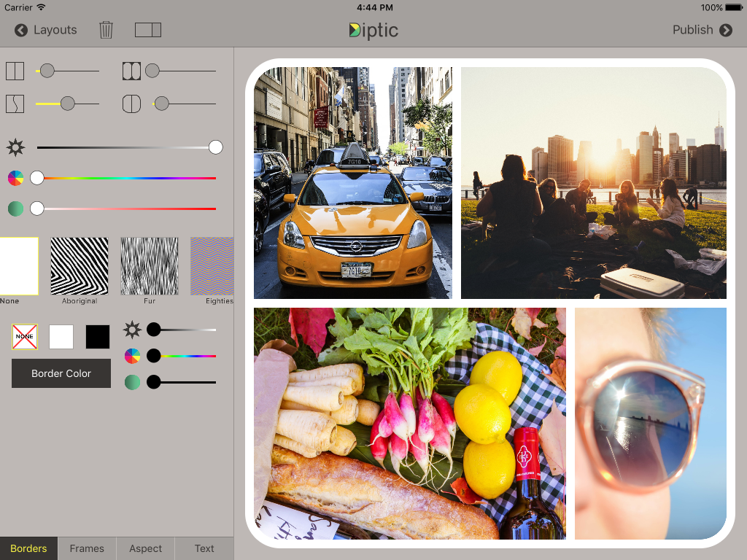Viewport: 747px width, 560px height.
Task: Tap the battery indicator in status bar
Action: point(734,7)
